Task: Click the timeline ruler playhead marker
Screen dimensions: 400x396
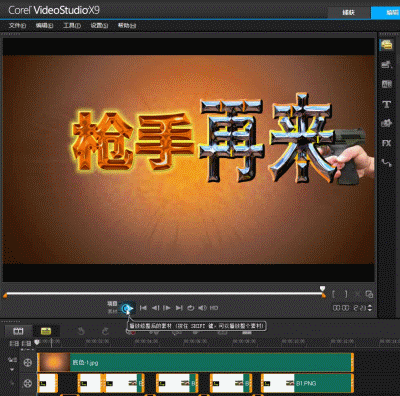Action: pyautogui.click(x=37, y=342)
